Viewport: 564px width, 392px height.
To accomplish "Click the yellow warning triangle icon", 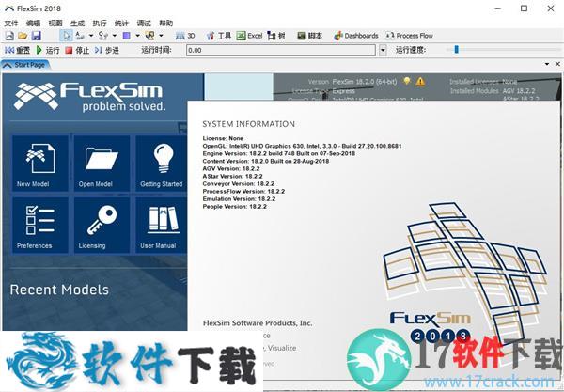I will pos(420,82).
